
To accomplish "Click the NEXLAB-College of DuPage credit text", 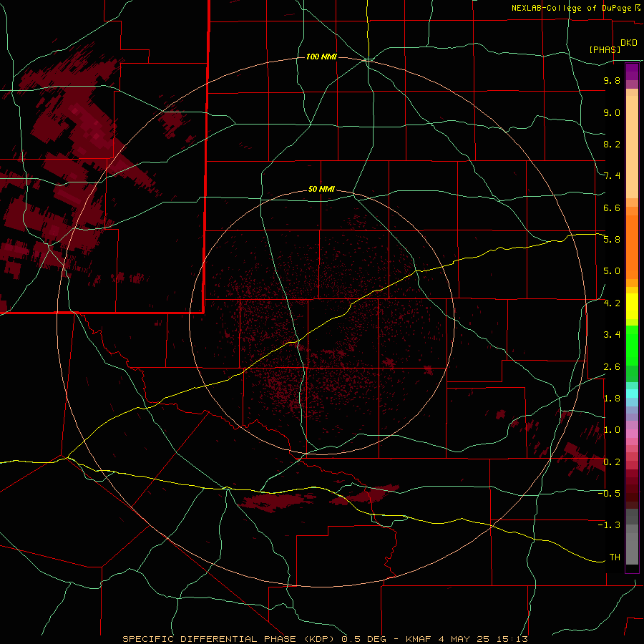I will (571, 8).
